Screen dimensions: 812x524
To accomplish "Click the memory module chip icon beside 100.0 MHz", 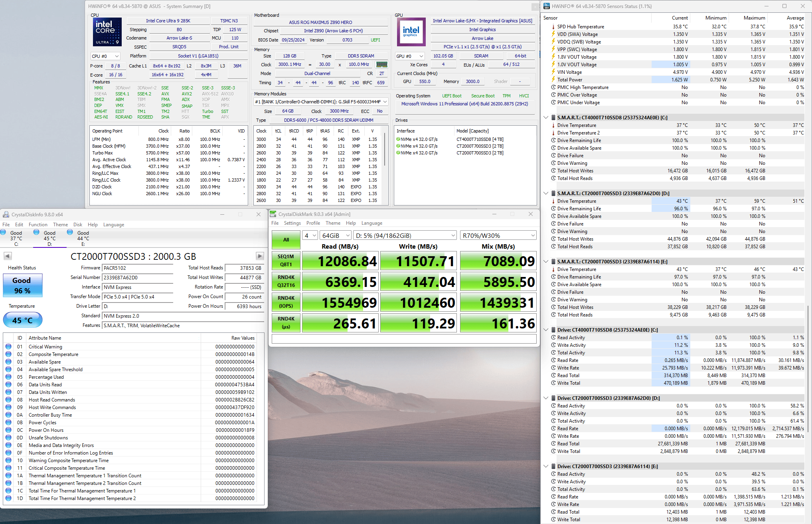I will (381, 65).
